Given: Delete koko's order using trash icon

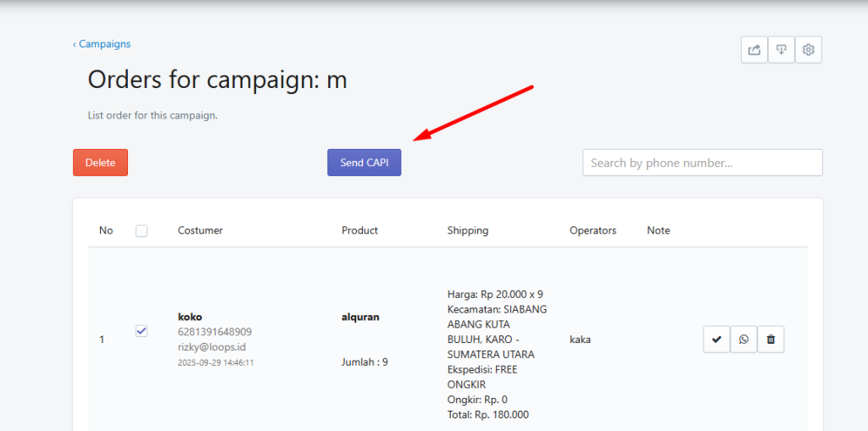Looking at the screenshot, I should [x=771, y=340].
